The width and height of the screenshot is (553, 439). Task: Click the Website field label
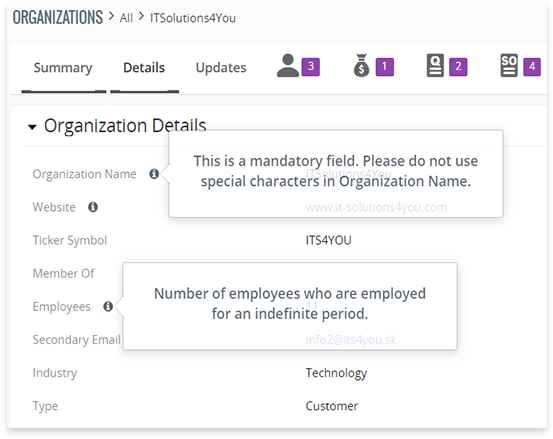point(54,207)
